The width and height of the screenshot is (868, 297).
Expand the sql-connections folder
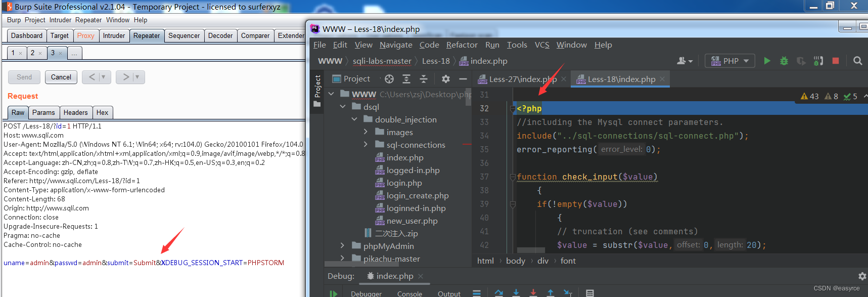(x=366, y=145)
